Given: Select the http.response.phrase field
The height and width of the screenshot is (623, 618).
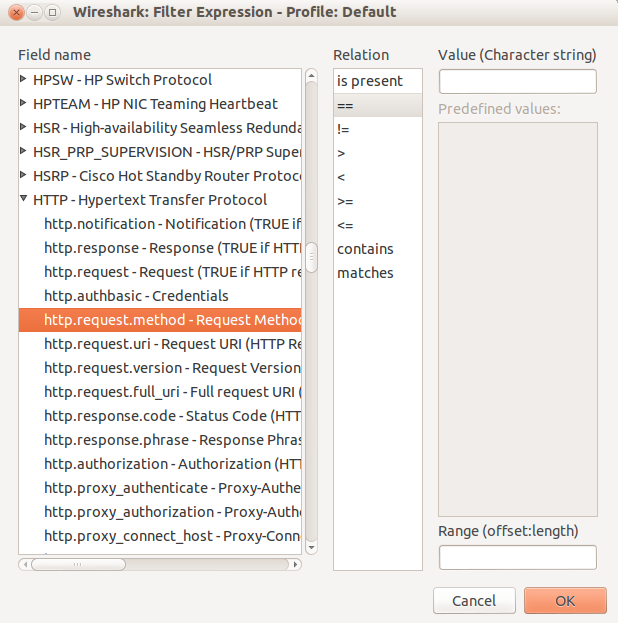Looking at the screenshot, I should tap(160, 440).
